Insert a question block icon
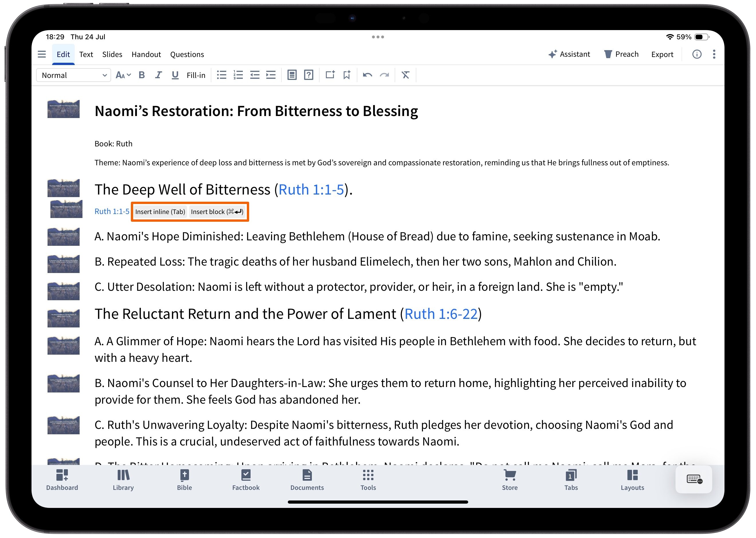Image resolution: width=756 pixels, height=538 pixels. point(309,75)
